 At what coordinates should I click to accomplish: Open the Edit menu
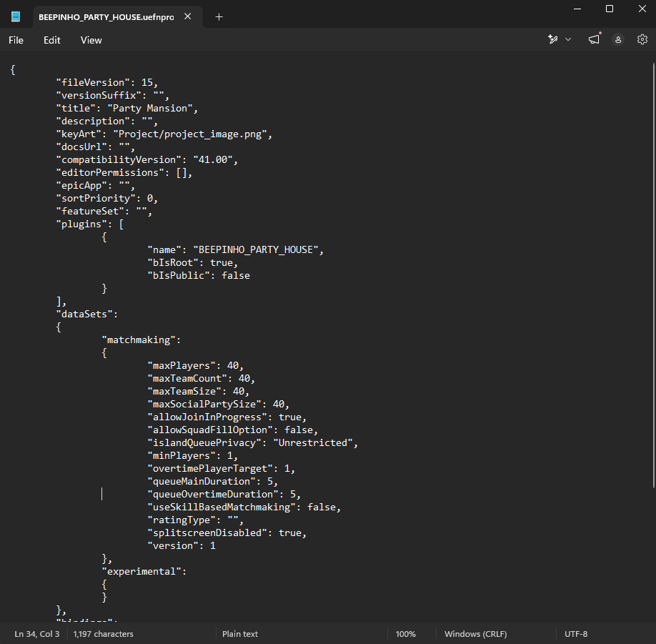click(52, 40)
